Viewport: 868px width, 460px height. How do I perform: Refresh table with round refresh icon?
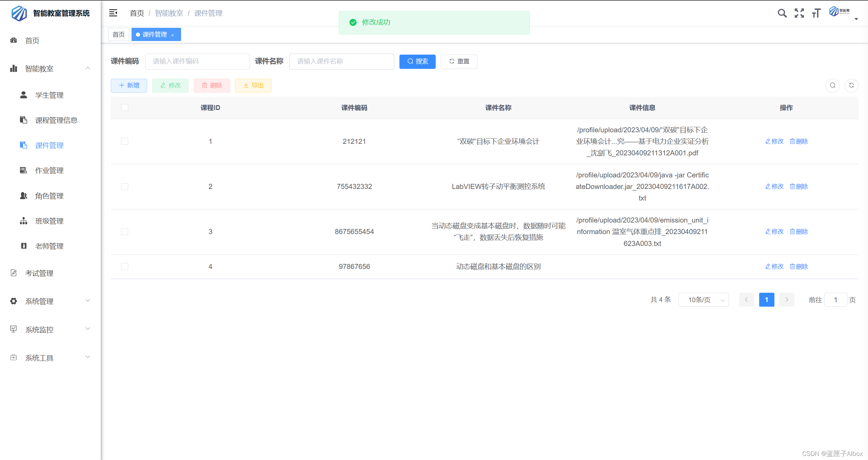pos(851,85)
